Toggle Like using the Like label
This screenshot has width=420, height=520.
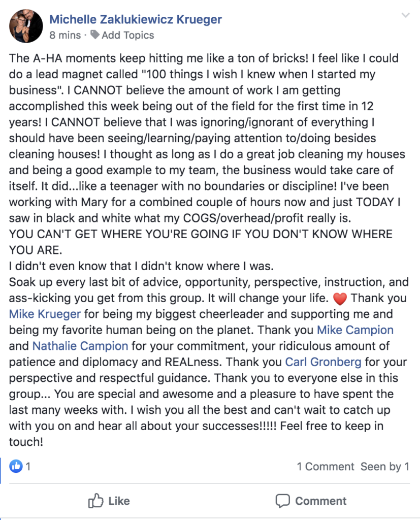(119, 501)
